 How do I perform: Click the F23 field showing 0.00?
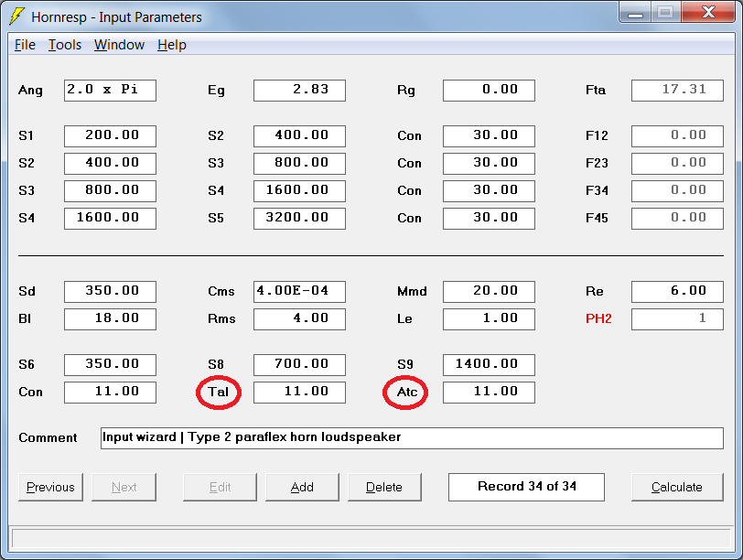pos(678,164)
